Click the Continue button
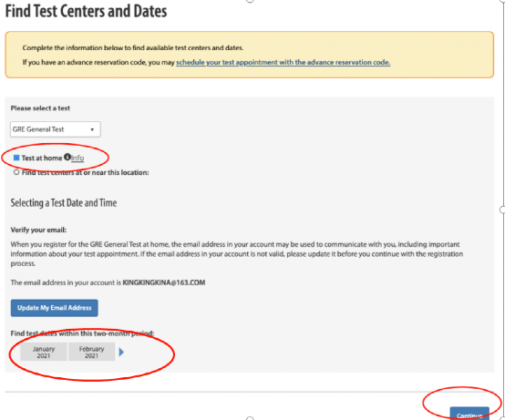The height and width of the screenshot is (420, 505). 469,414
